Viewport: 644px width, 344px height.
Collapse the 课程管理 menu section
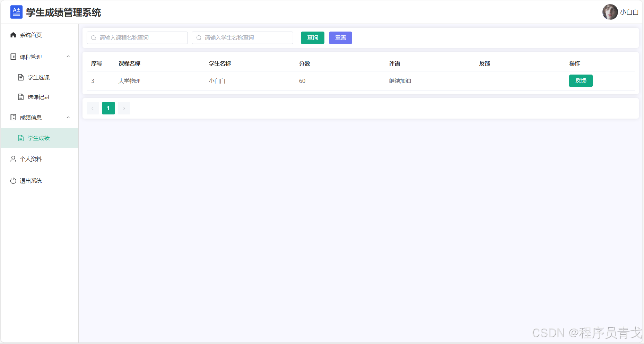click(68, 57)
